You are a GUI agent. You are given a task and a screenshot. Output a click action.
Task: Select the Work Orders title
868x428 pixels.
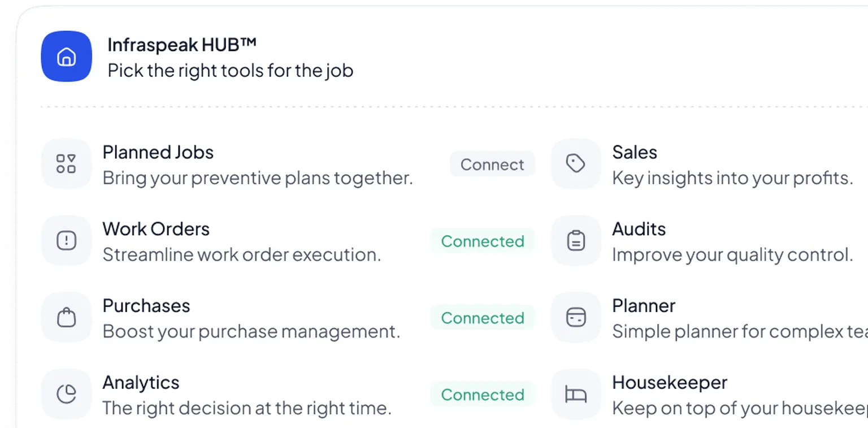[x=155, y=229]
